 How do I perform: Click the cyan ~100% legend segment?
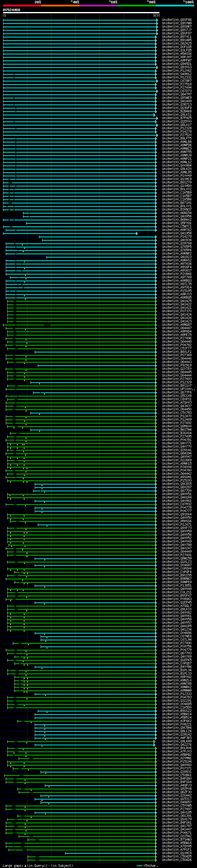(175, 6)
